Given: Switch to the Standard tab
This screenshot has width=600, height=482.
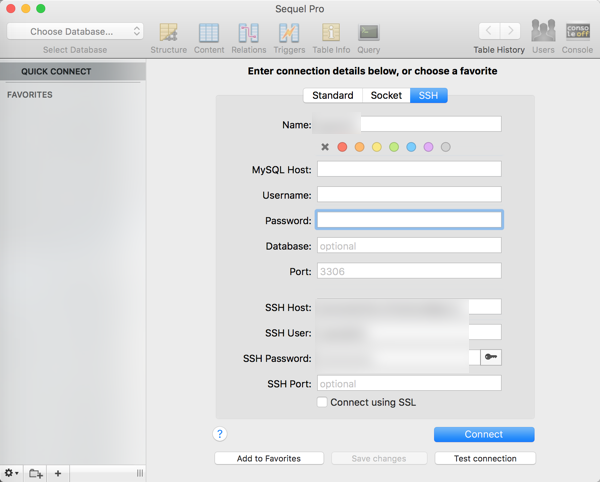Looking at the screenshot, I should tap(333, 95).
